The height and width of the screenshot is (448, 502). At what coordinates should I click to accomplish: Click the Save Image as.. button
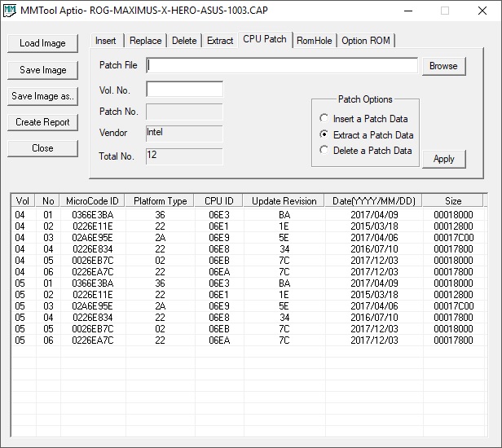point(42,96)
